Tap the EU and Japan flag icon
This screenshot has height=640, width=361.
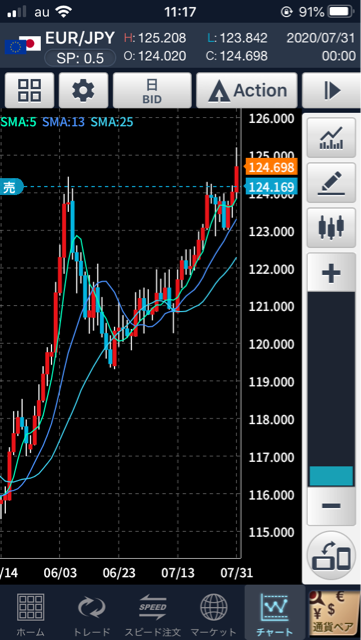pyautogui.click(x=22, y=45)
